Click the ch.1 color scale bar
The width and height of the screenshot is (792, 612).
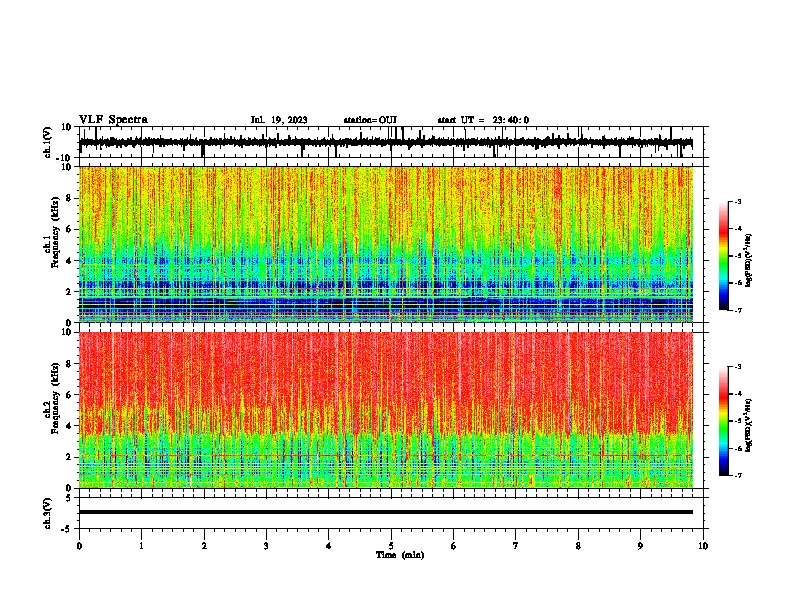point(724,256)
